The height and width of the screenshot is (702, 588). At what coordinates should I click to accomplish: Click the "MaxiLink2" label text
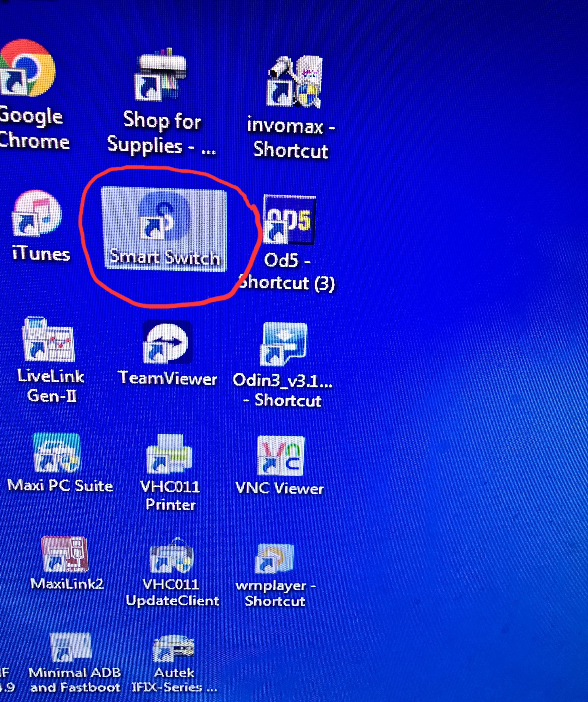pyautogui.click(x=67, y=584)
